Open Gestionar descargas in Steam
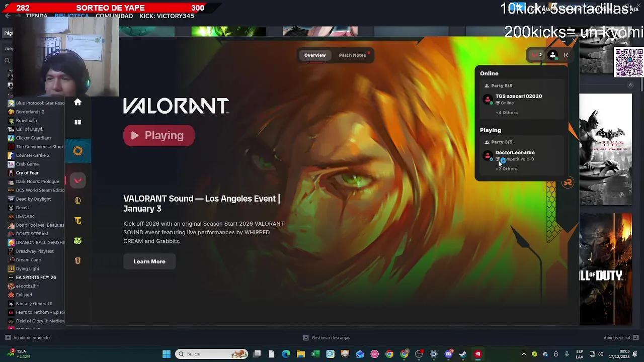Viewport: 644px width, 362px height. pyautogui.click(x=327, y=338)
